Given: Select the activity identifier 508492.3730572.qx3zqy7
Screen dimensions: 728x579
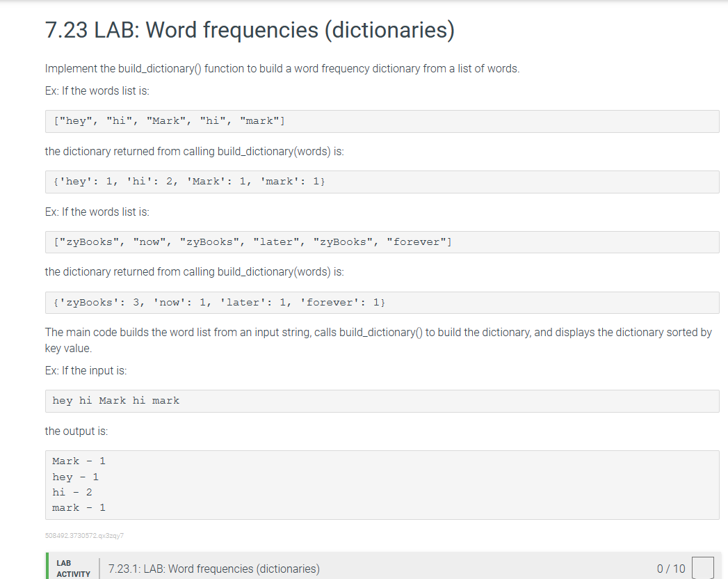Looking at the screenshot, I should (83, 534).
